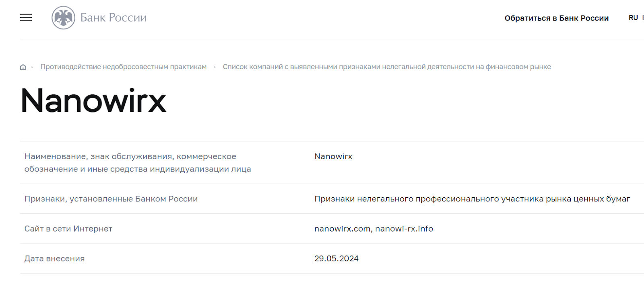
Task: Click the Банк России wordmark
Action: [114, 18]
